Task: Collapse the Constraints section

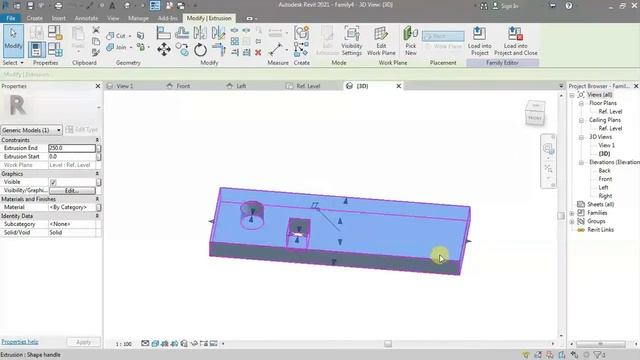Action: pos(97,140)
